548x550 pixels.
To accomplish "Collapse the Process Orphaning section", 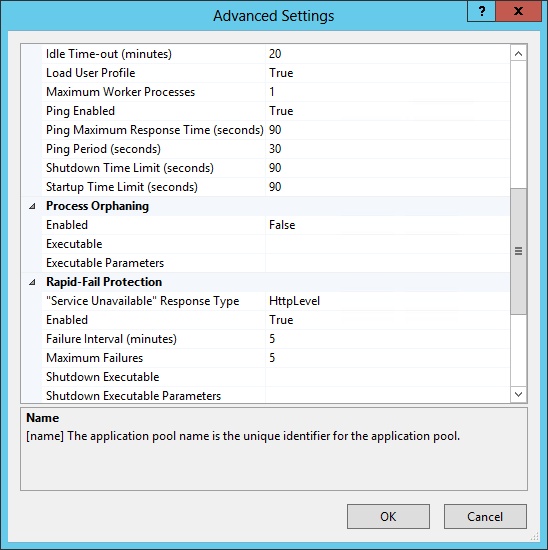I will point(32,206).
